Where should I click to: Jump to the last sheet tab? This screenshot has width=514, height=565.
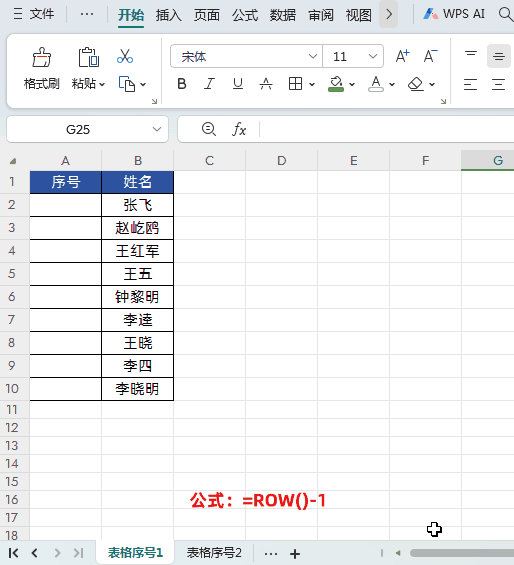coord(79,553)
